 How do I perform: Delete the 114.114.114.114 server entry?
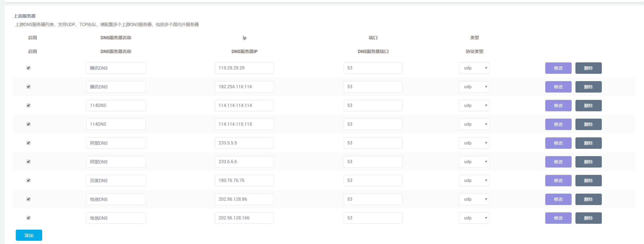[588, 105]
